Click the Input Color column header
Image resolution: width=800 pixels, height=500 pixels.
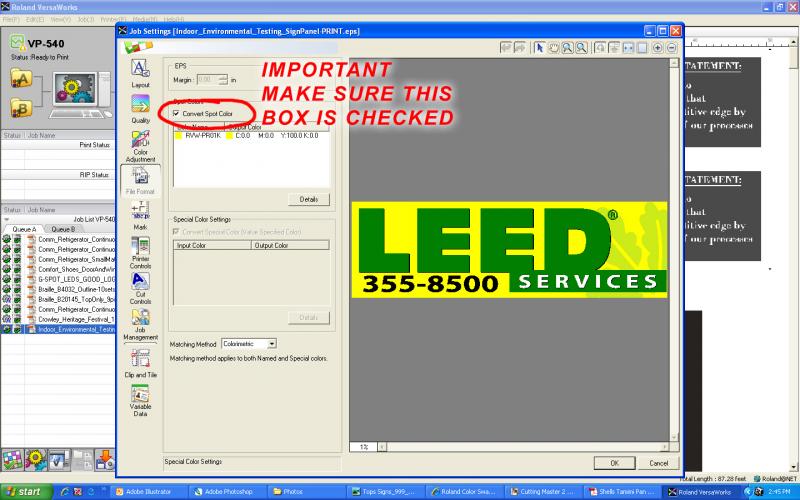tap(212, 245)
